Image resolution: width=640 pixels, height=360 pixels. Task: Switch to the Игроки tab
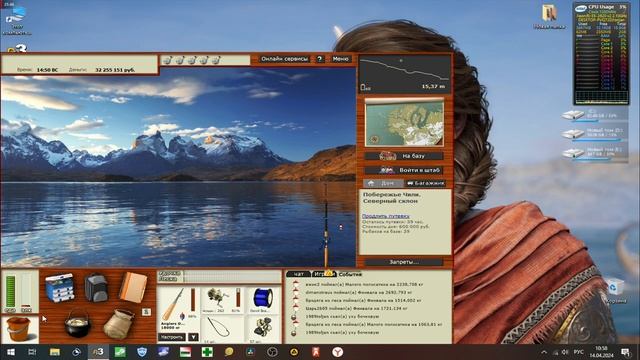pos(323,274)
